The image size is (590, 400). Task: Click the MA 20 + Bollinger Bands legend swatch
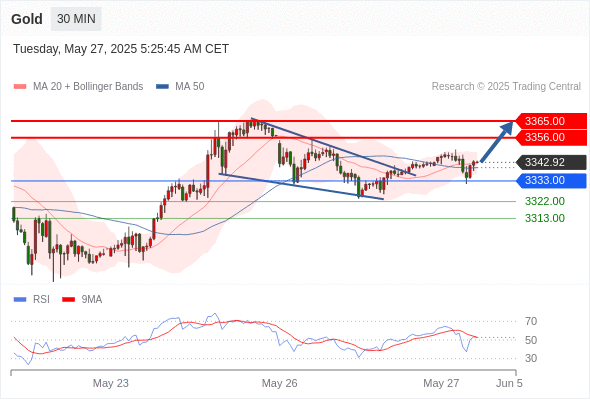coord(20,87)
